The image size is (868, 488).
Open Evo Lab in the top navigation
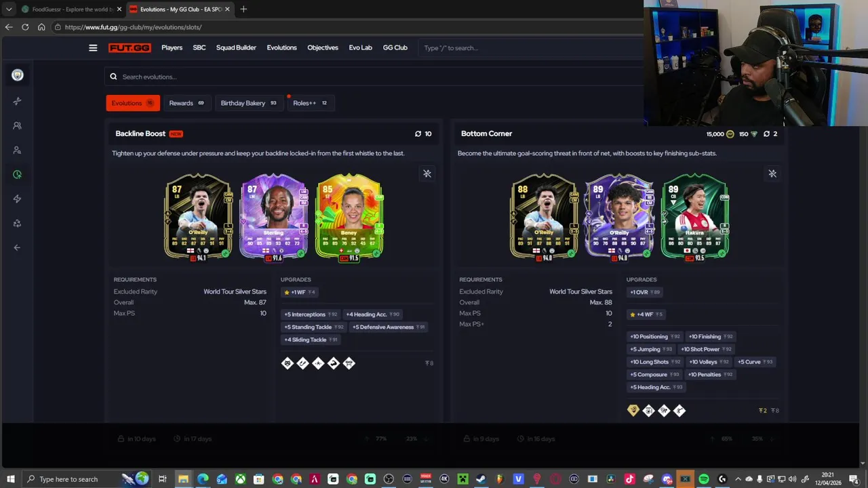click(x=361, y=48)
